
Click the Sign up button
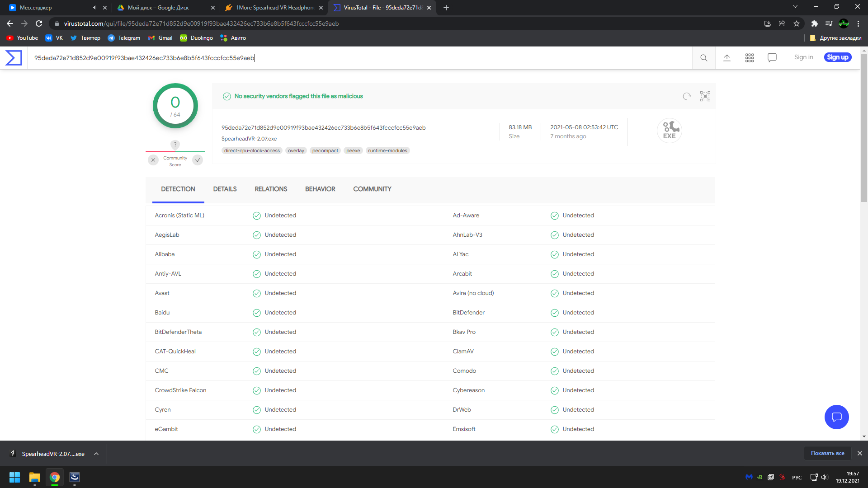(838, 57)
